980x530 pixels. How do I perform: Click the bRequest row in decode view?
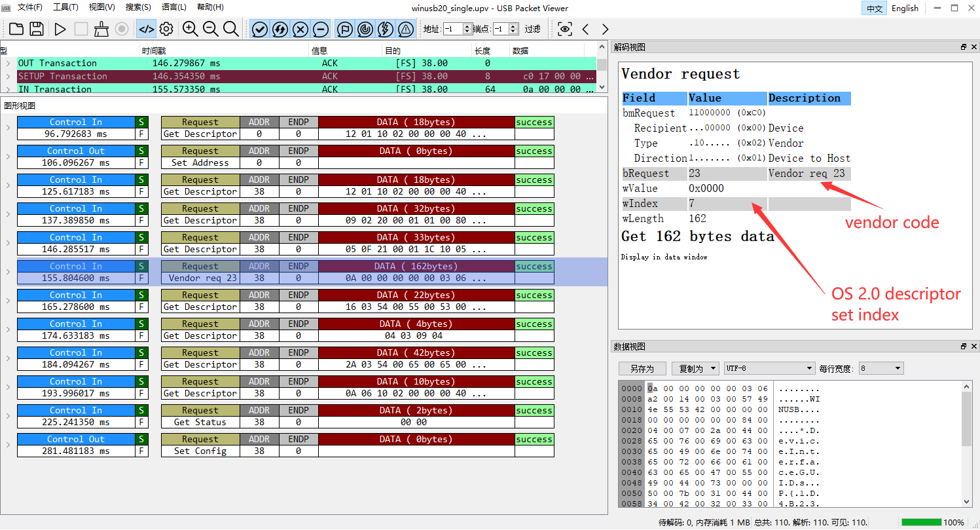pyautogui.click(x=736, y=174)
